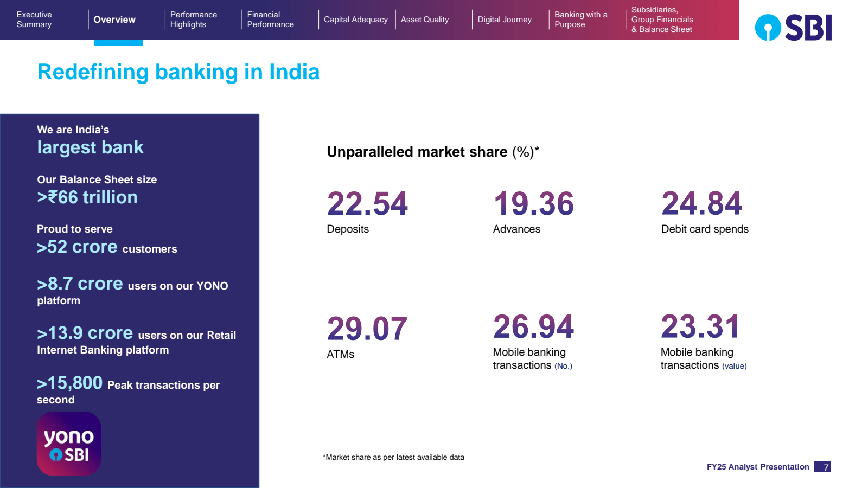Click the 'ATMs' label
Viewport: 868px width, 488px height.
coord(340,354)
